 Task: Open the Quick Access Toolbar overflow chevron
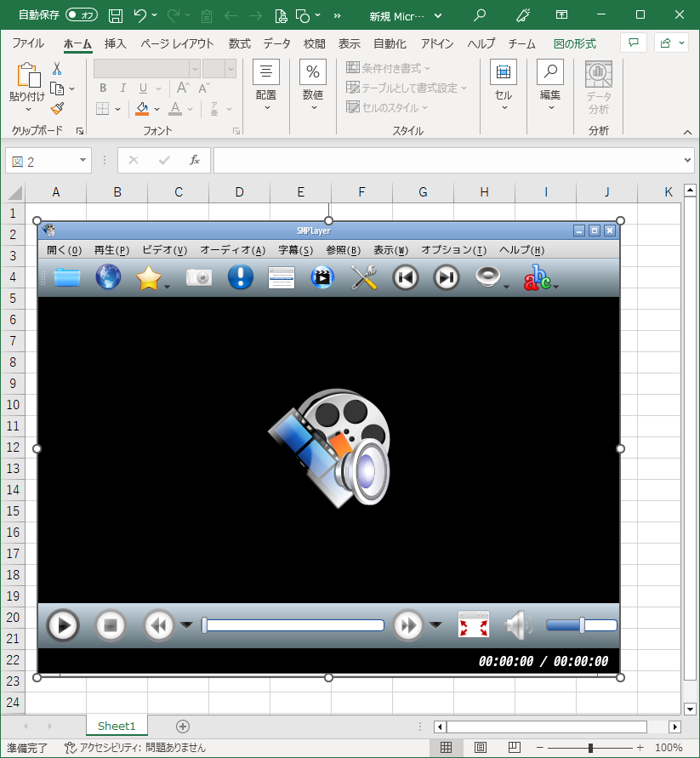[x=337, y=16]
